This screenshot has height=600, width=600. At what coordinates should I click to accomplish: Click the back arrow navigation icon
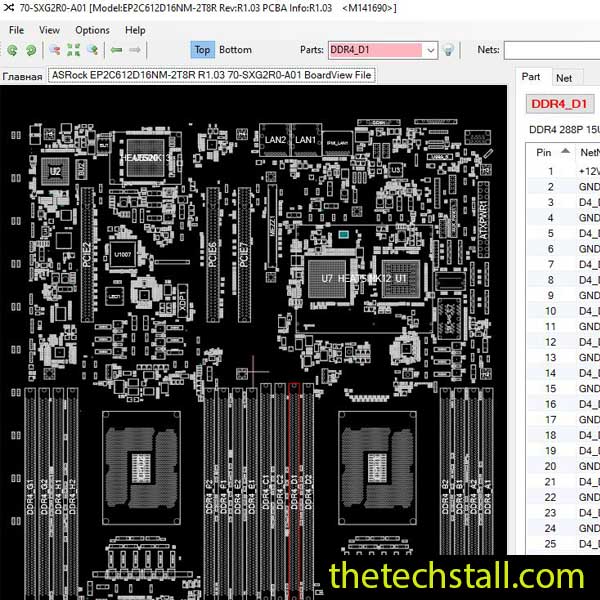click(117, 50)
